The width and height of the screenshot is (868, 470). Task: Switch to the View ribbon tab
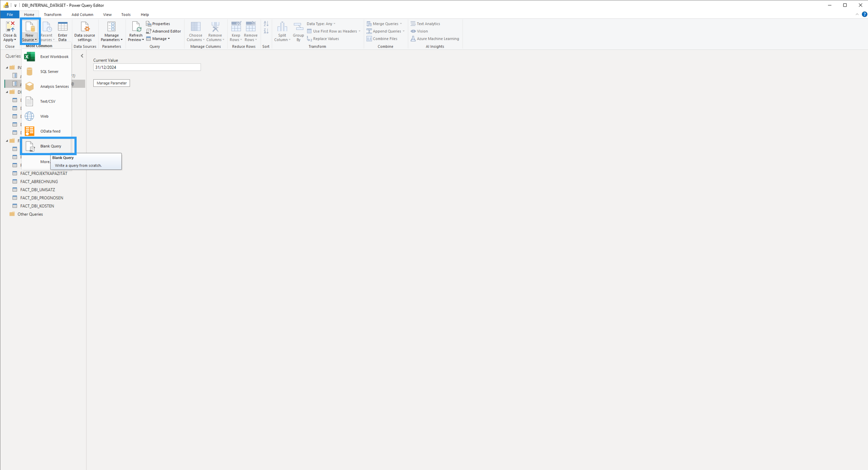pos(107,14)
